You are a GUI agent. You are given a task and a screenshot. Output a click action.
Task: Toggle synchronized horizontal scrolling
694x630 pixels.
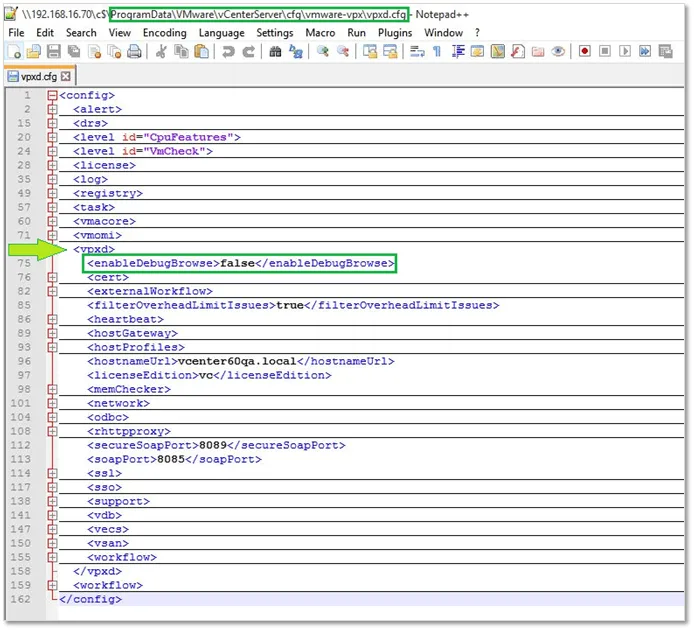click(390, 52)
